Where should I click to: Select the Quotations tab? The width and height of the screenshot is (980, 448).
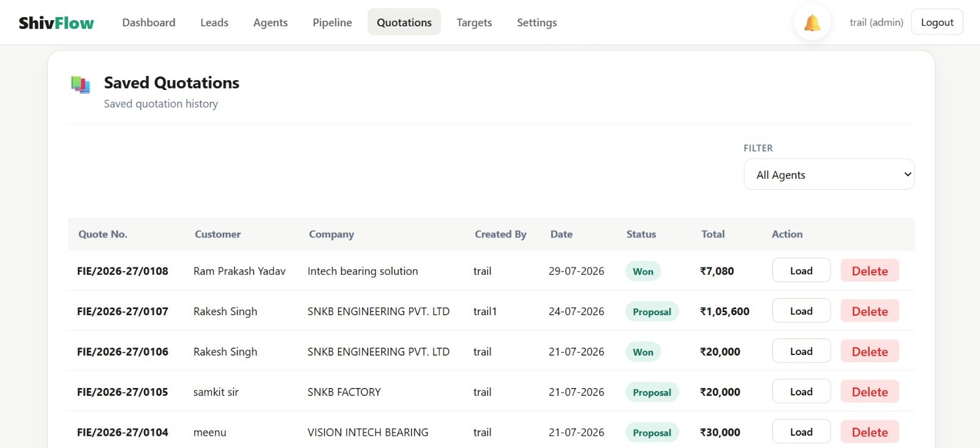(404, 22)
